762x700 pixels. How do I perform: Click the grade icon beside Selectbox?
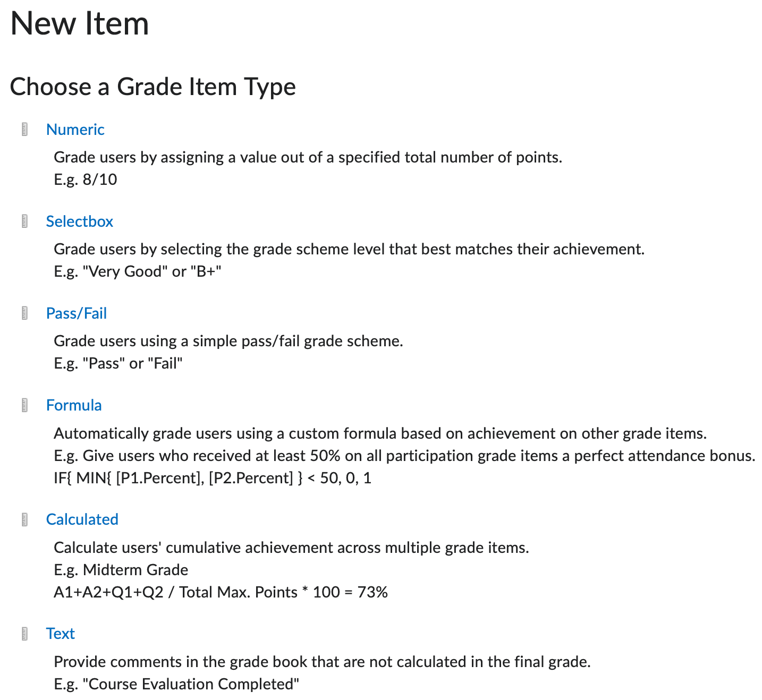(x=25, y=221)
